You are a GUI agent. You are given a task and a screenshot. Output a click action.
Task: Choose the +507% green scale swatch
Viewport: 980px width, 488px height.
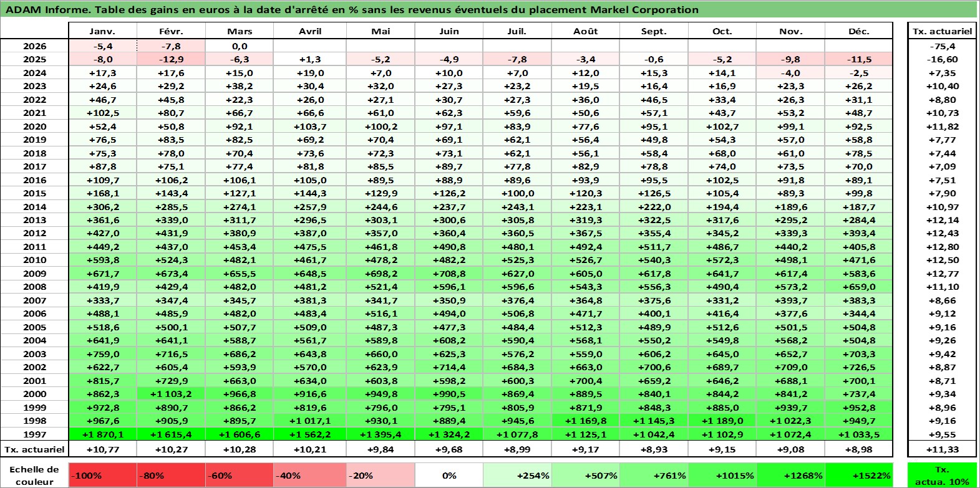[x=585, y=476]
